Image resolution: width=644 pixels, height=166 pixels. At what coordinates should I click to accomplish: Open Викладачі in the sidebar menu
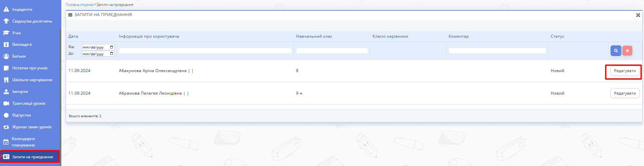22,44
